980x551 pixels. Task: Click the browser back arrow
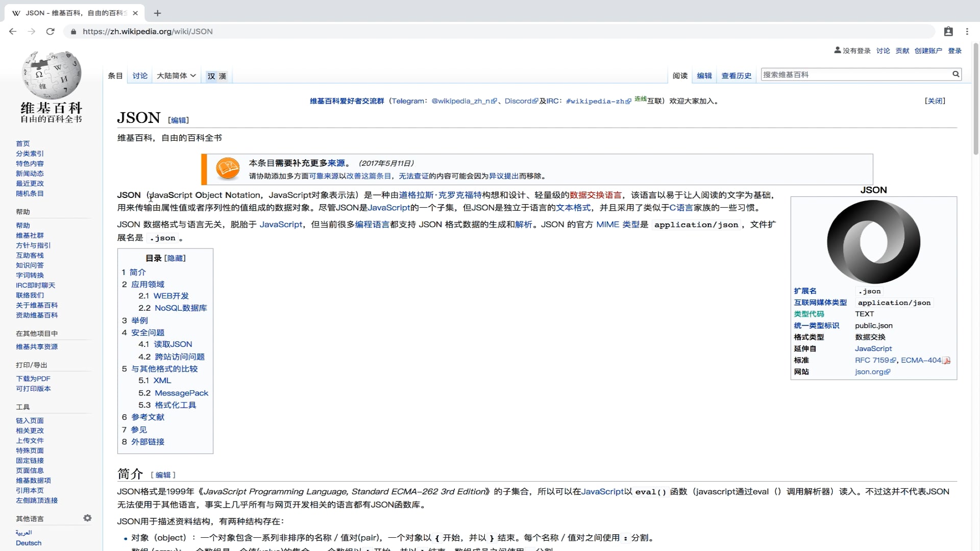point(12,32)
